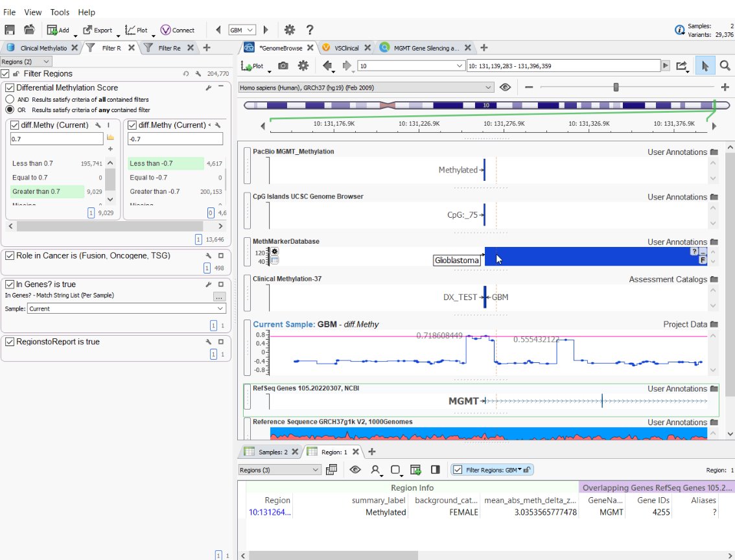
Task: Zoom in with the plus button
Action: point(725,87)
